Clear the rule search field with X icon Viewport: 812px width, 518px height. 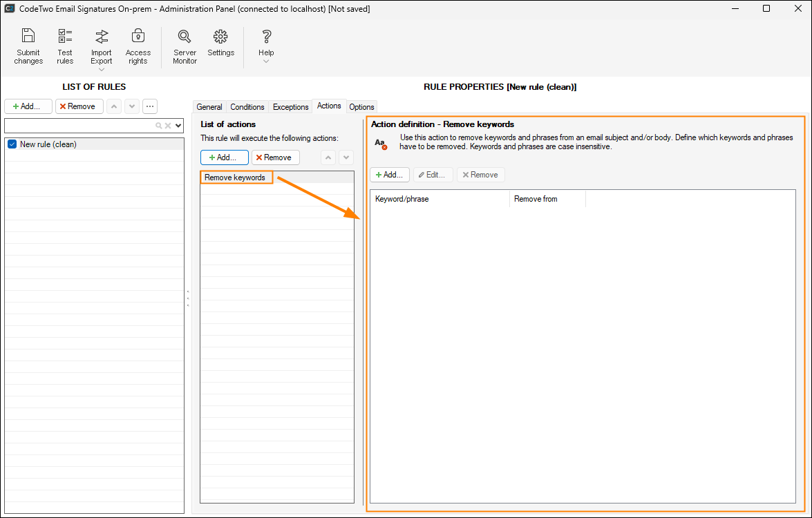(168, 126)
